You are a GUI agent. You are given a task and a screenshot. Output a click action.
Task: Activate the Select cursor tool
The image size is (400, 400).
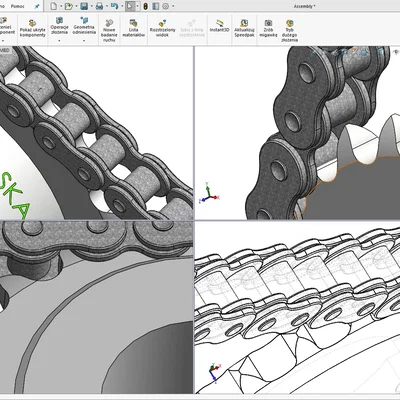click(130, 6)
